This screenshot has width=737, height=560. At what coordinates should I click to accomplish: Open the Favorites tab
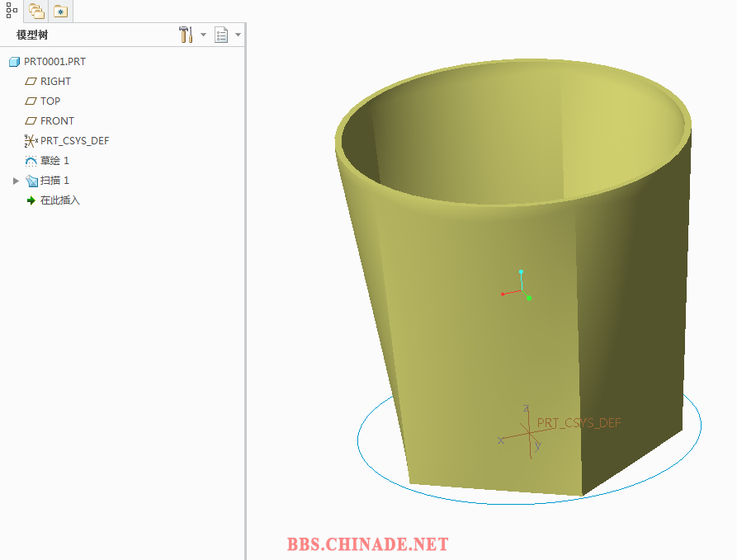coord(59,11)
